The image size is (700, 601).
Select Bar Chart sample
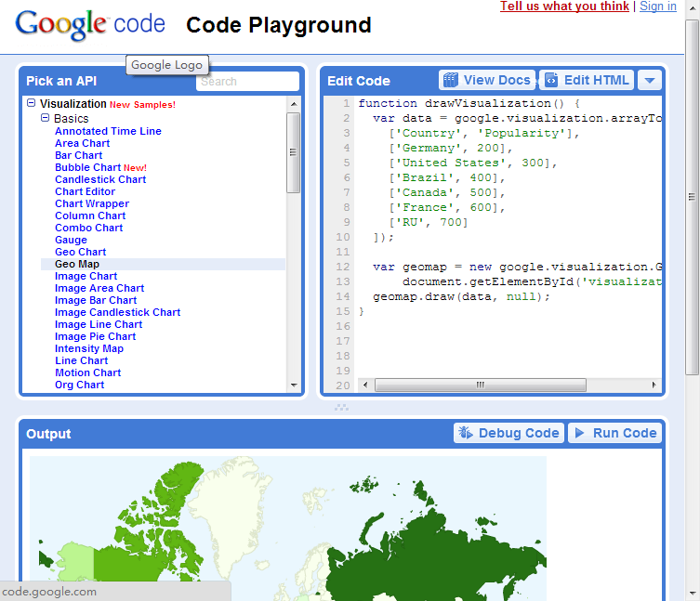(79, 155)
